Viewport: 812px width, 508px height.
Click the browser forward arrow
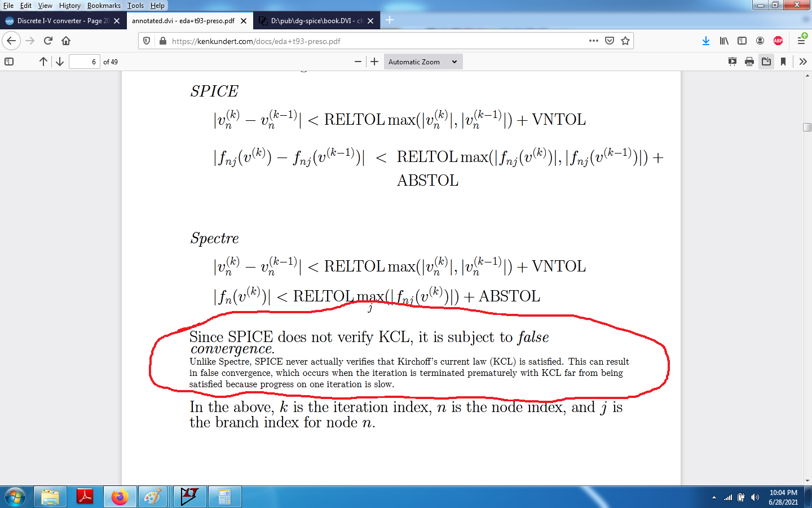pos(30,41)
